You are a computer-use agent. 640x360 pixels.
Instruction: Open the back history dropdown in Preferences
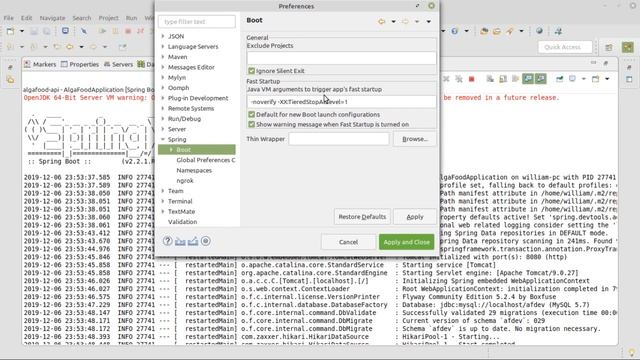(393, 21)
